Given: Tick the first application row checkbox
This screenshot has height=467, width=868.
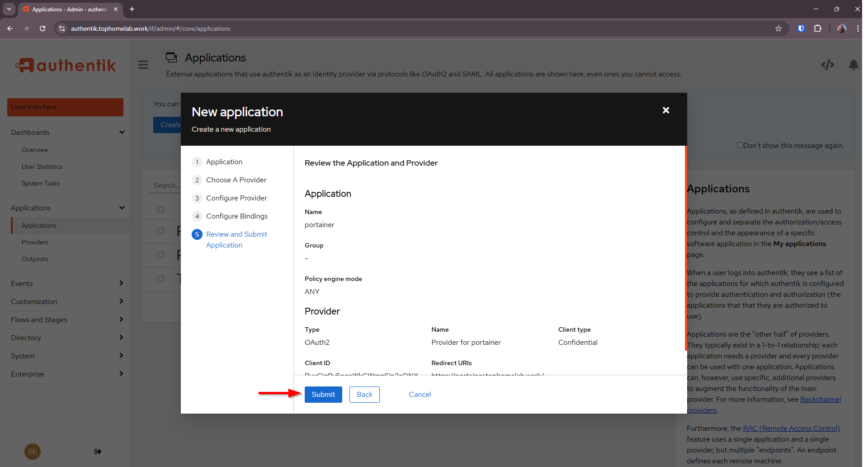Looking at the screenshot, I should pos(160,231).
